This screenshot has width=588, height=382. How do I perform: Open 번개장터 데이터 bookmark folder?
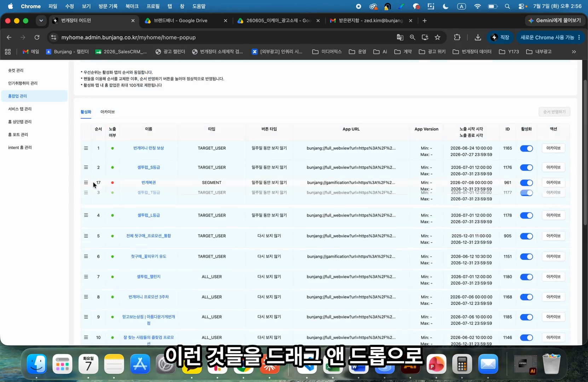click(472, 52)
